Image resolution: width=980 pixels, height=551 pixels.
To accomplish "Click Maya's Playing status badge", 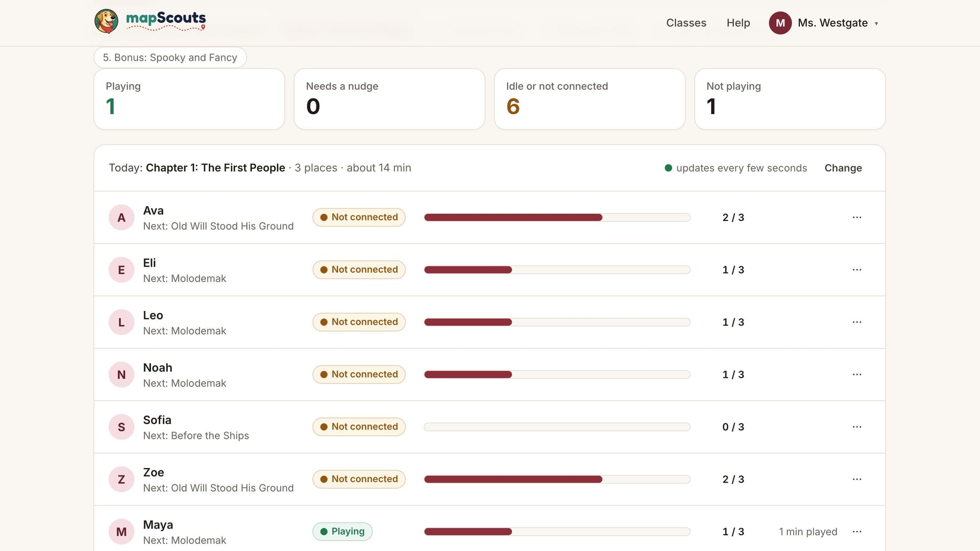I will coord(342,532).
